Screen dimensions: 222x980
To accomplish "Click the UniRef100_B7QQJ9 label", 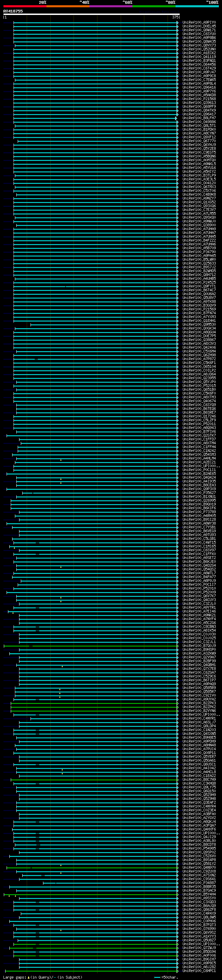I will click(x=199, y=646).
